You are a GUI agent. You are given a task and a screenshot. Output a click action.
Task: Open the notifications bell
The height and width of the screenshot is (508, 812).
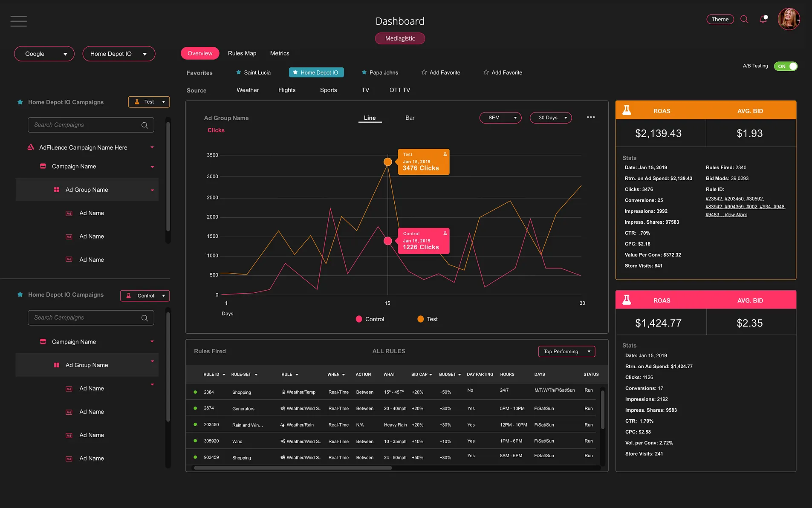point(763,20)
